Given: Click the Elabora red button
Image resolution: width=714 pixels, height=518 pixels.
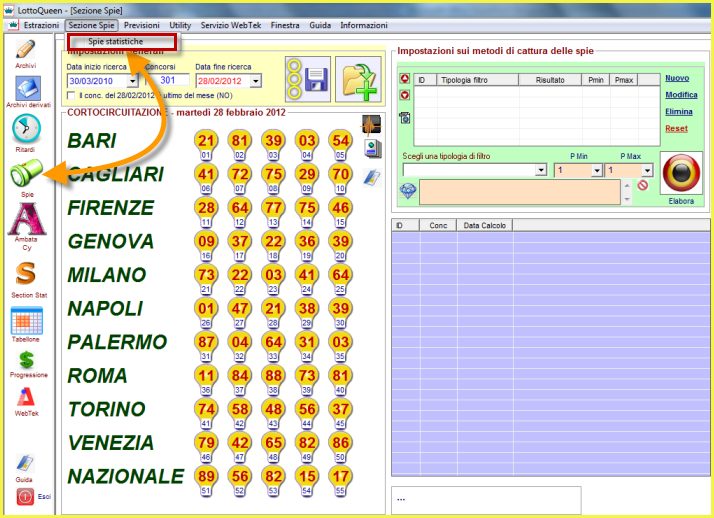Looking at the screenshot, I should pos(681,173).
